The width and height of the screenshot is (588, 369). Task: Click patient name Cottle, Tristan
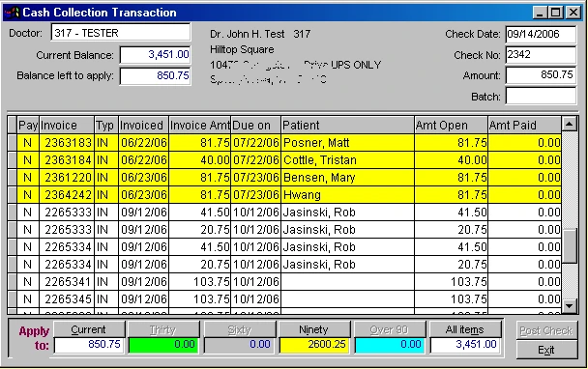point(320,160)
